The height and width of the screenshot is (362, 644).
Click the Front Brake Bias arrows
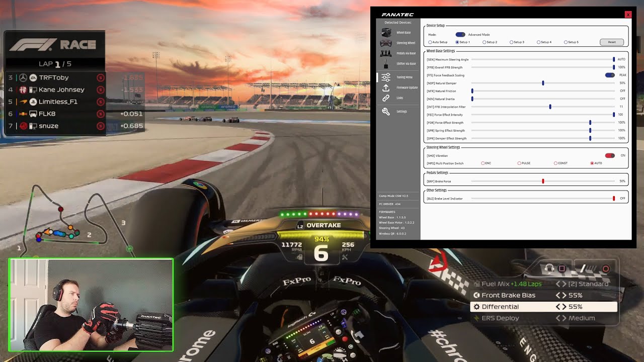(x=561, y=295)
